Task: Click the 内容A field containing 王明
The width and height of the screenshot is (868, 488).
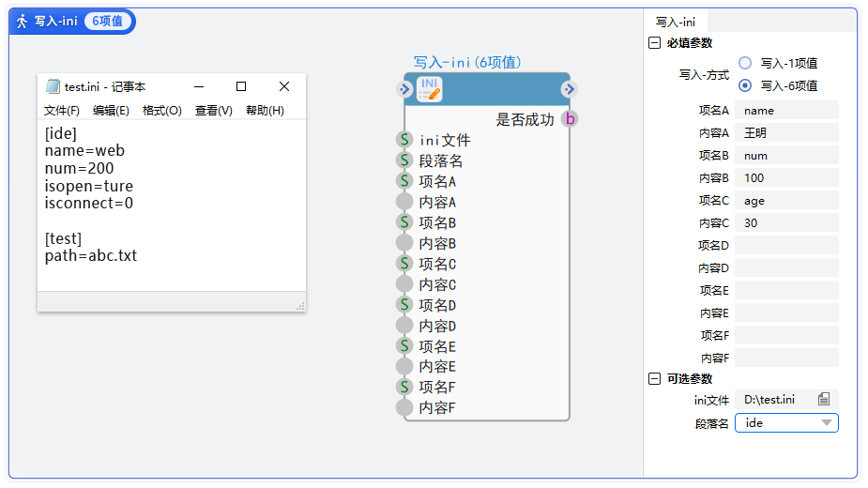Action: coord(786,132)
